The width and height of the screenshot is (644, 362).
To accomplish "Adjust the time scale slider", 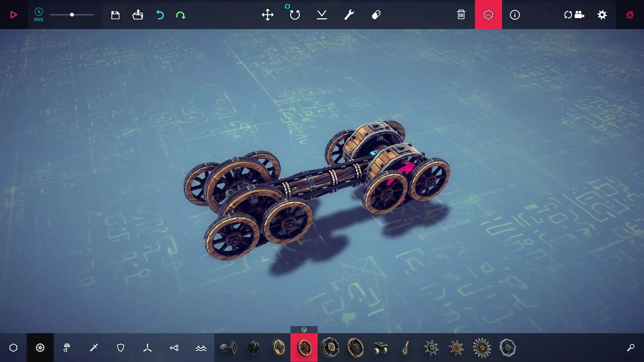I will pyautogui.click(x=72, y=15).
